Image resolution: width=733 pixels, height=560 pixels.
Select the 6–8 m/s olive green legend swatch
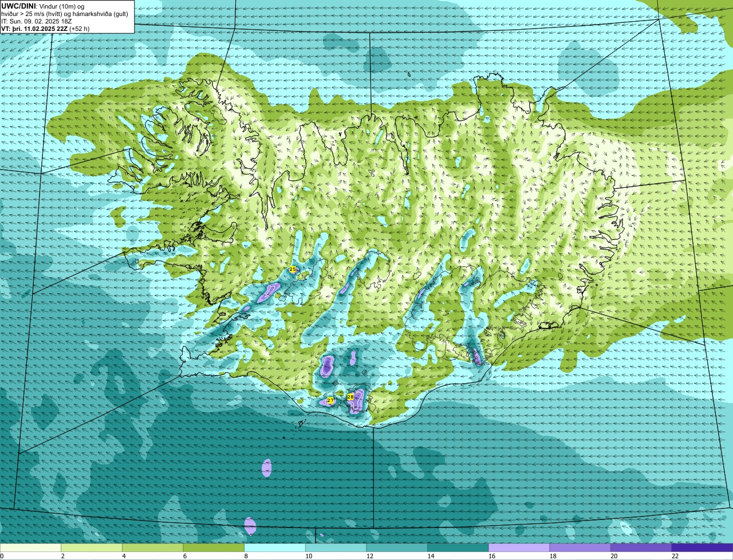point(214,547)
